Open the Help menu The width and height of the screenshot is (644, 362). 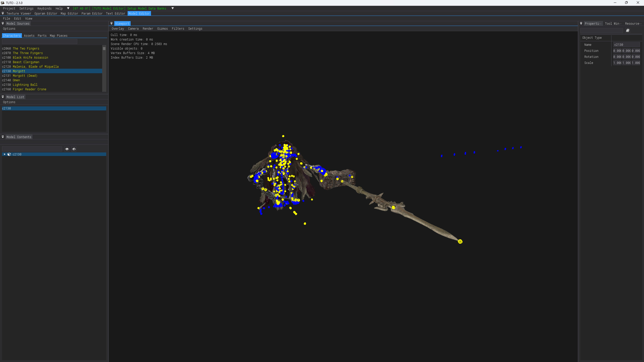pos(59,8)
